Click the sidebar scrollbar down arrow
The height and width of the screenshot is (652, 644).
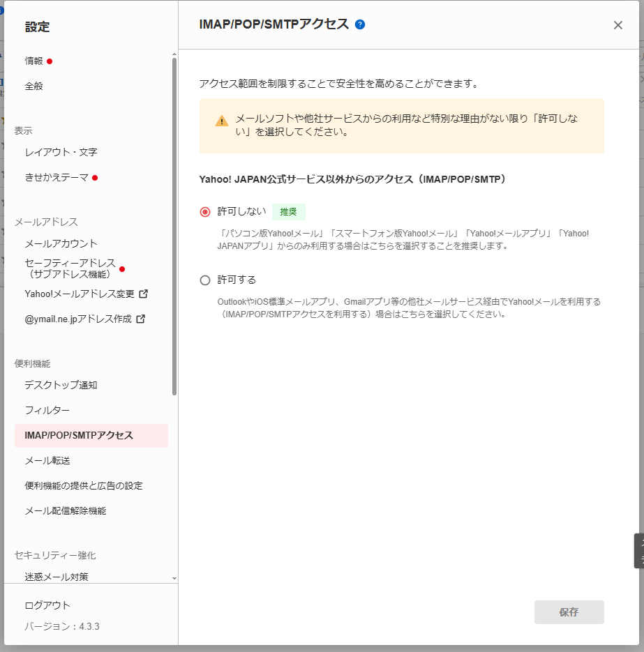coord(174,578)
